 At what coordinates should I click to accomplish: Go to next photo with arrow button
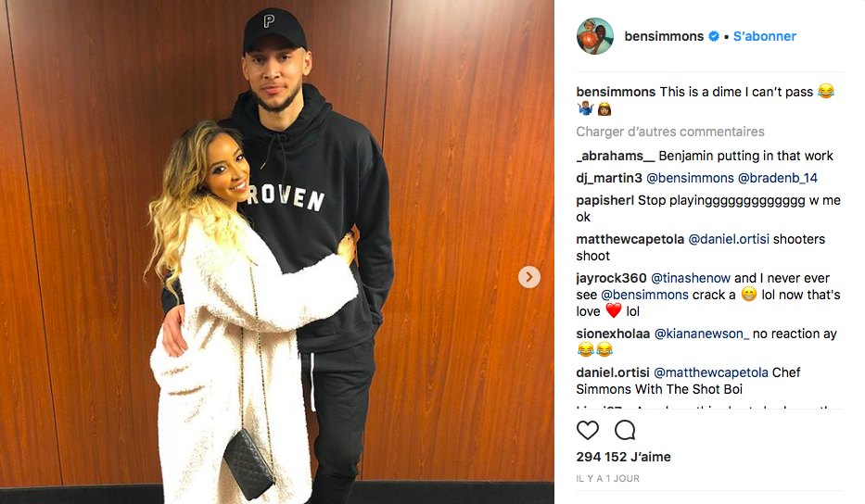[x=529, y=277]
